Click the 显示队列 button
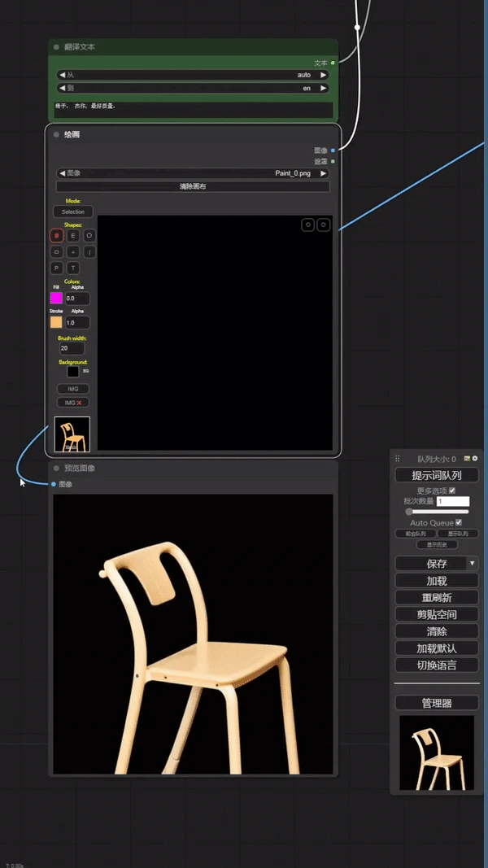The image size is (488, 868). 458,534
